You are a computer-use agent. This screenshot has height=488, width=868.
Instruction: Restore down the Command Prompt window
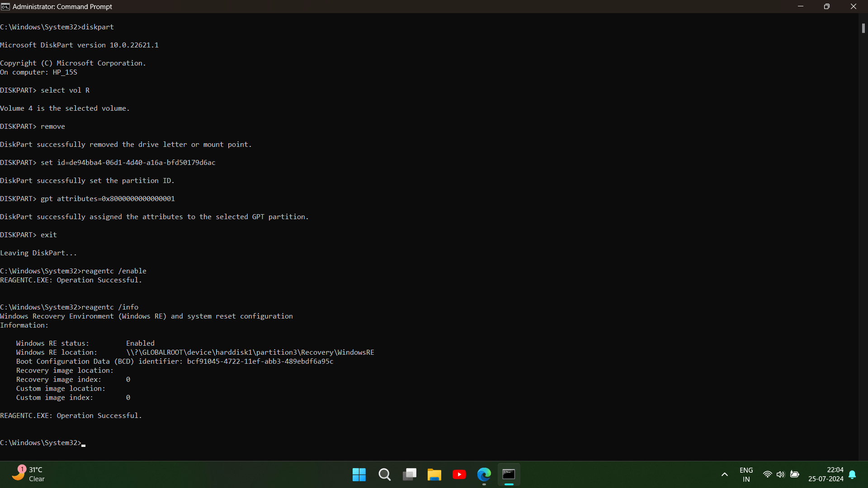point(827,7)
